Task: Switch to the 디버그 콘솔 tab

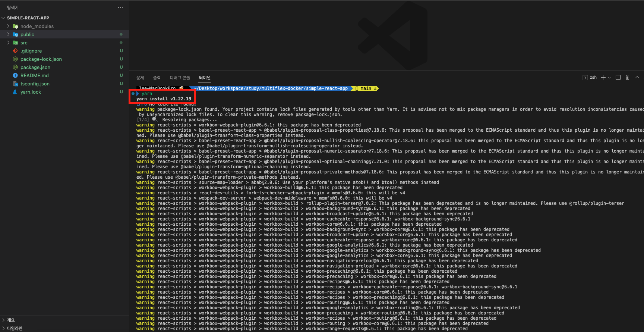Action: (x=180, y=78)
